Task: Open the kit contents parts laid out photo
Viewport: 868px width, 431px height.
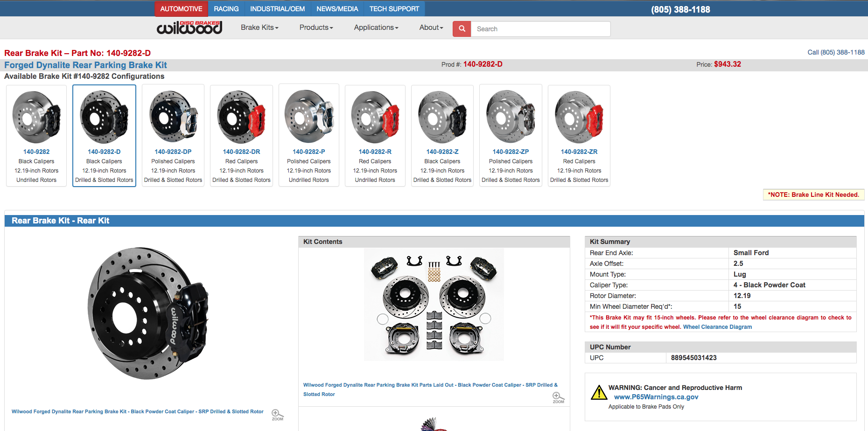Action: pyautogui.click(x=434, y=305)
